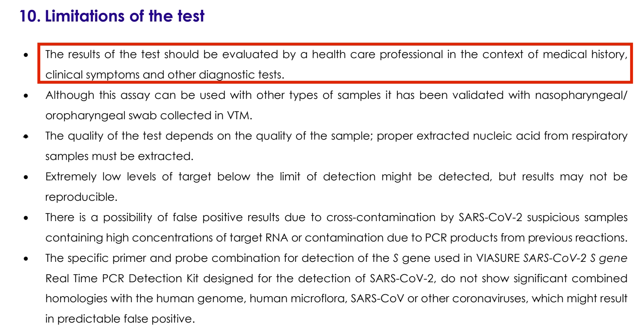Screen dimensions: 644x329
Task: Click the paragraph starting "Extremely low levels of target"
Action: (336, 186)
